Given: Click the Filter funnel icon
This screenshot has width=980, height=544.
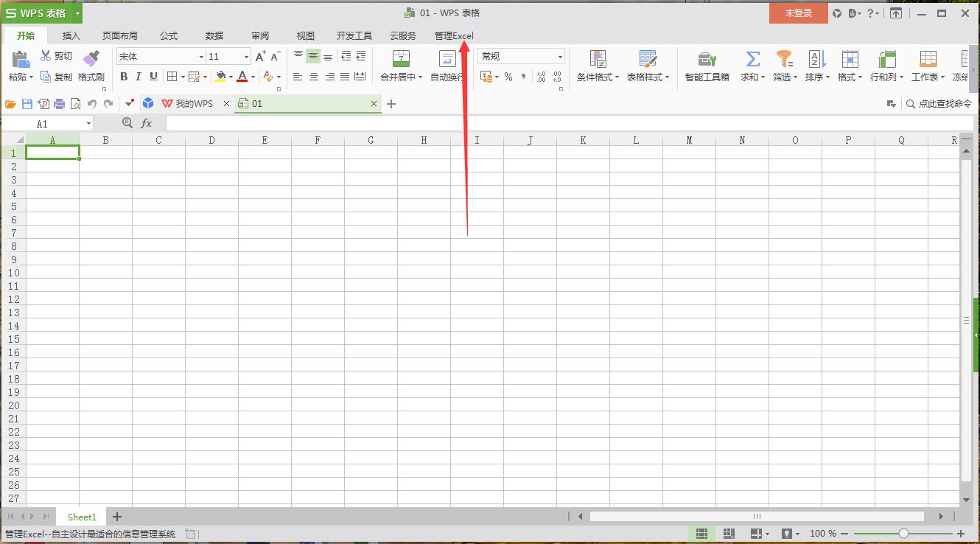Looking at the screenshot, I should [784, 59].
